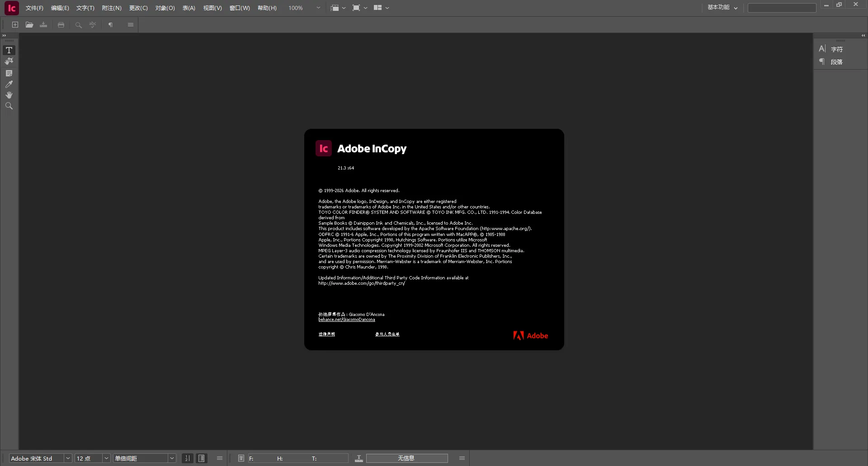
Task: Click the 12 点 font size field
Action: [89, 458]
